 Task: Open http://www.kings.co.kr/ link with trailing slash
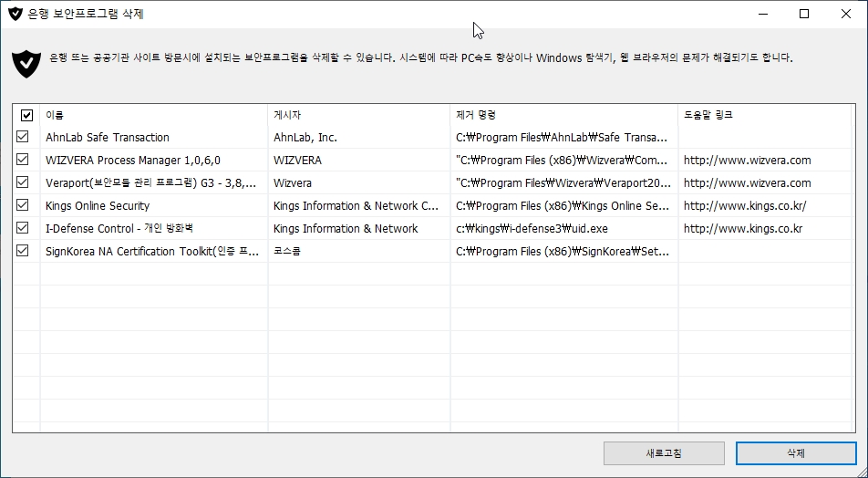click(x=745, y=205)
